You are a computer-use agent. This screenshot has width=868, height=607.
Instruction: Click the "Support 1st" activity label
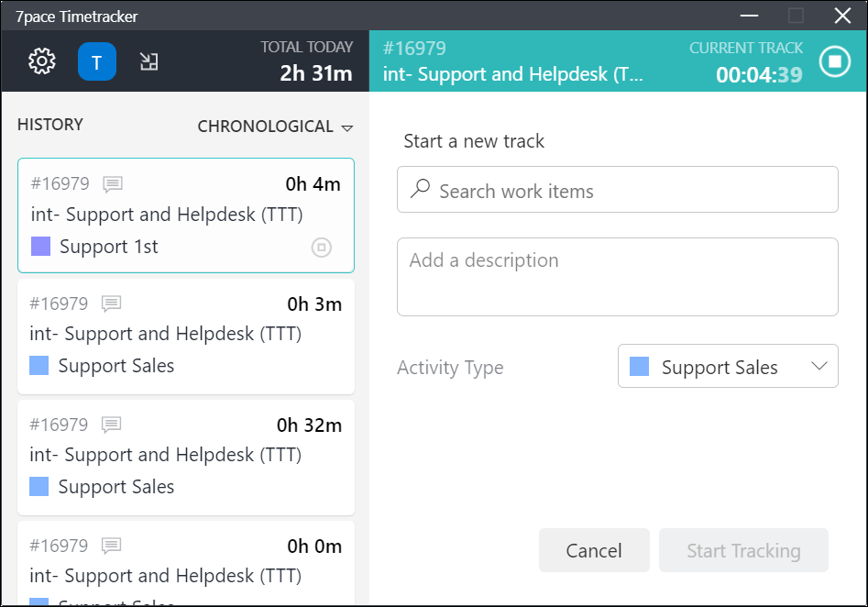tap(109, 247)
